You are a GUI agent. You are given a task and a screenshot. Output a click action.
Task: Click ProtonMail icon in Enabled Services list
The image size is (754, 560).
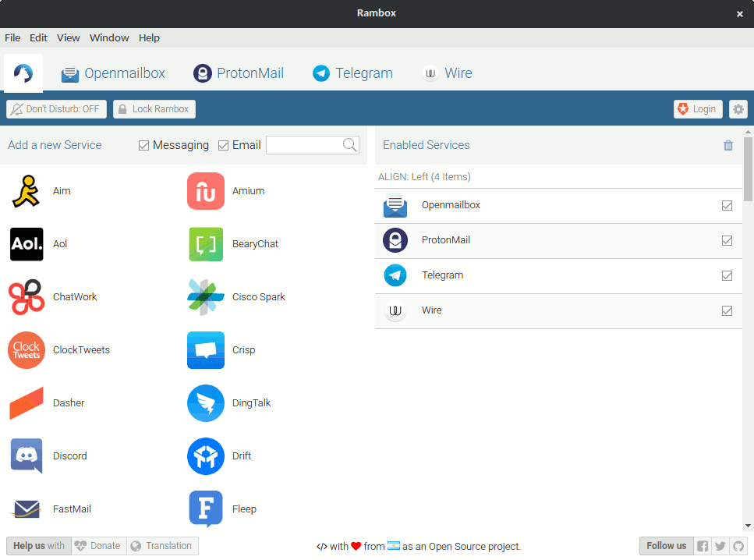point(395,240)
